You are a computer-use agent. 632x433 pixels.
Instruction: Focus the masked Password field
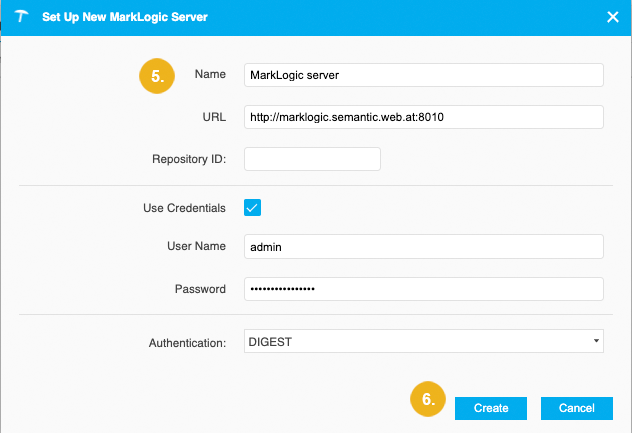coord(424,289)
